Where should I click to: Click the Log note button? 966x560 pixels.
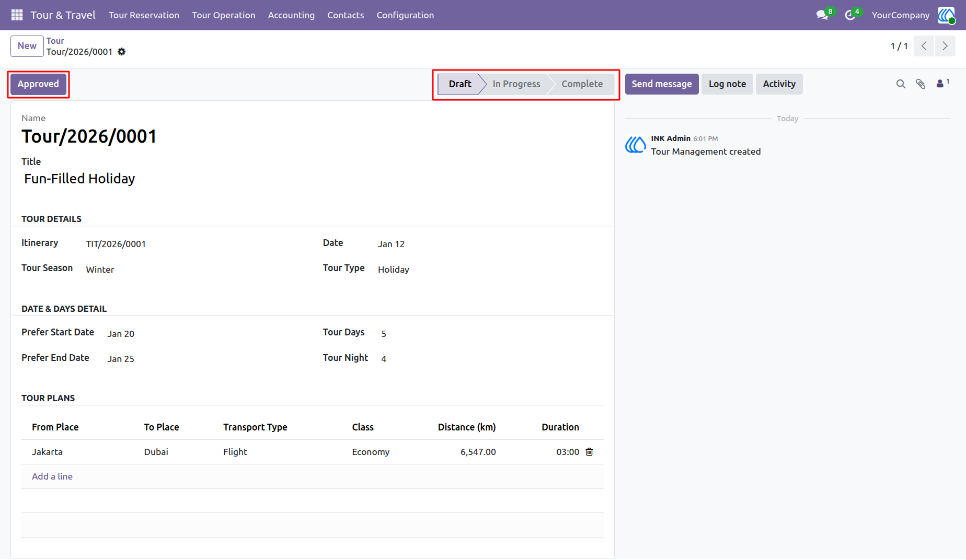click(x=727, y=84)
